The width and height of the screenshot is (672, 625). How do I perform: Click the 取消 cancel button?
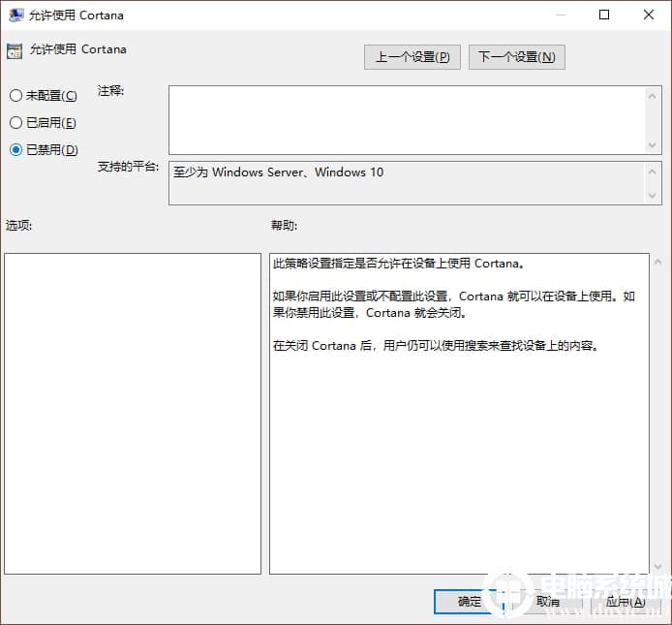[548, 602]
